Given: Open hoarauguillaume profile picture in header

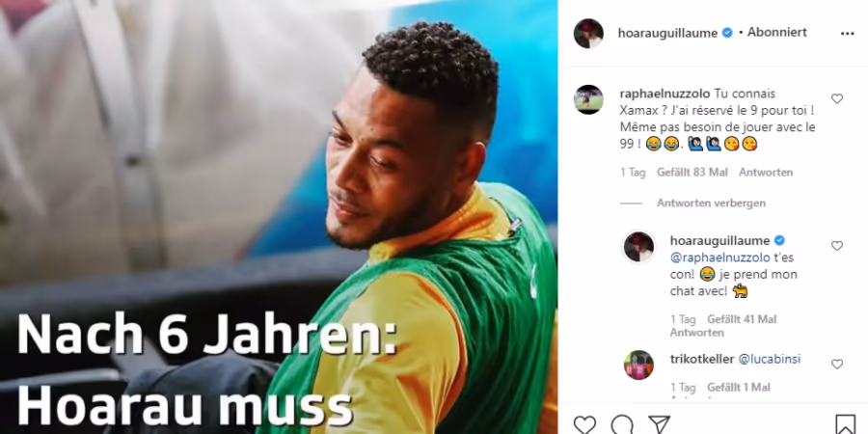Looking at the screenshot, I should [x=588, y=33].
